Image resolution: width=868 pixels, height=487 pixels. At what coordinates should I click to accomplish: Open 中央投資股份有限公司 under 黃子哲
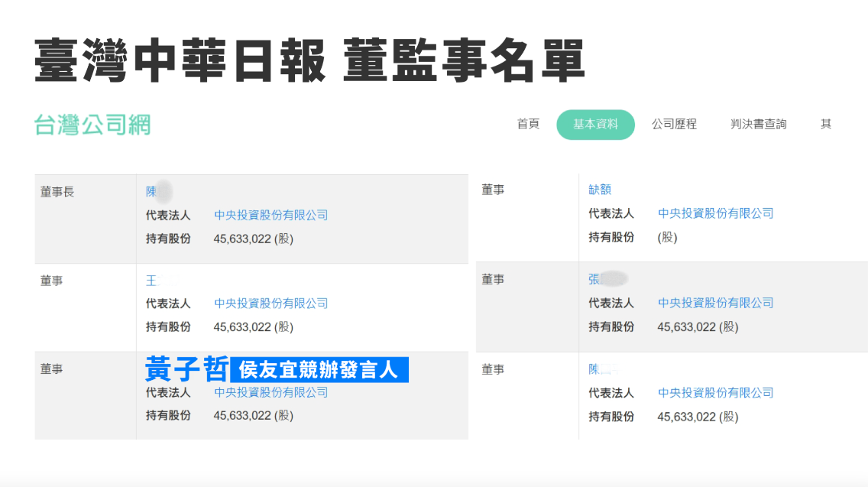click(270, 392)
